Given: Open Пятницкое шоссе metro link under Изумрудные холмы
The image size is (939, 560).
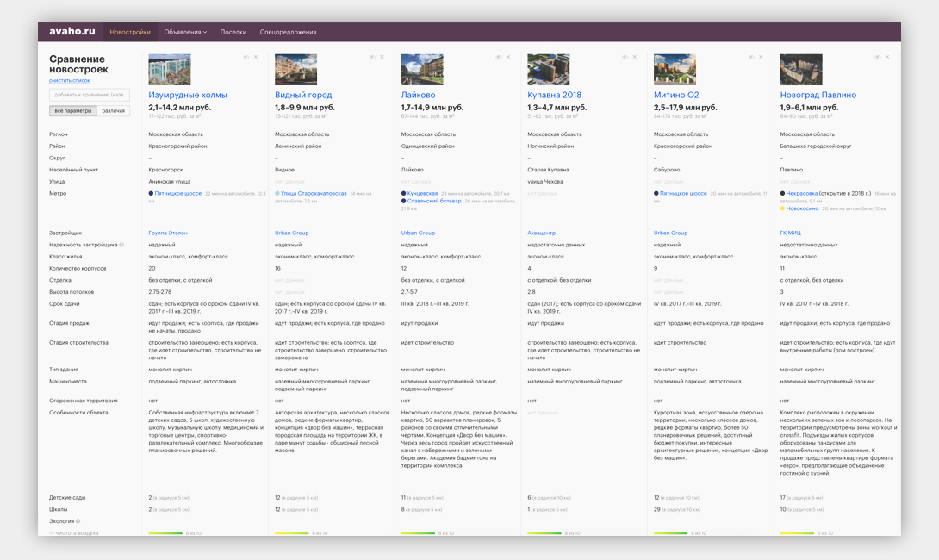Looking at the screenshot, I should (177, 194).
